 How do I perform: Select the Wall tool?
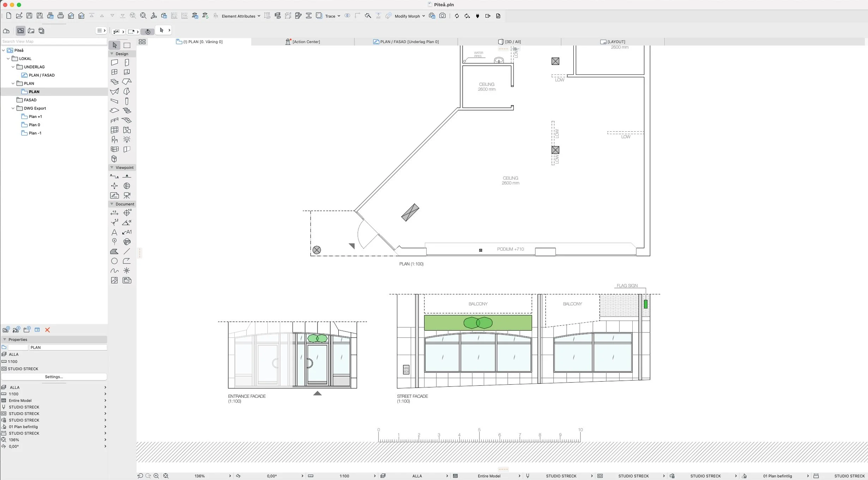[x=114, y=62]
